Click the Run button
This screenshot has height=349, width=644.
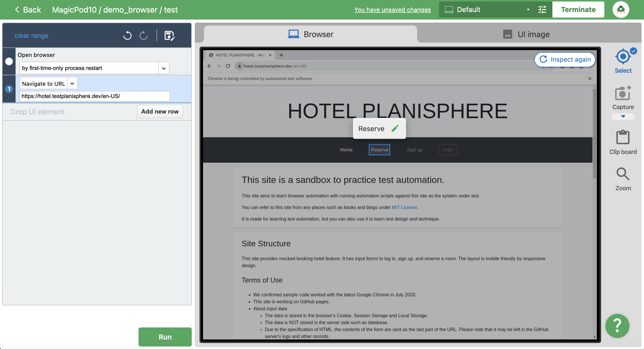click(165, 337)
